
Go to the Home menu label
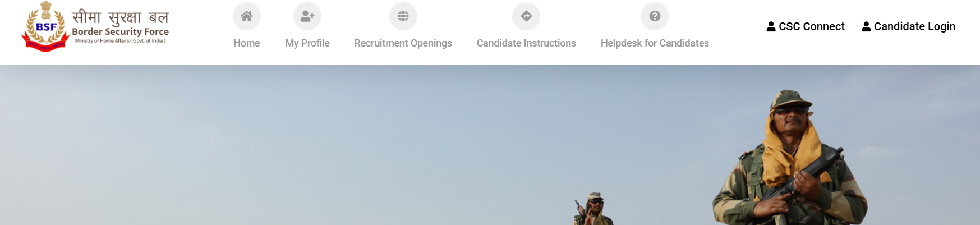tap(246, 43)
